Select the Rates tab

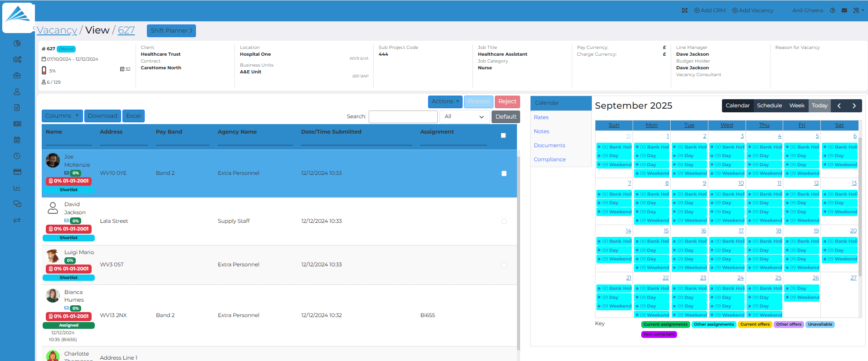pyautogui.click(x=541, y=117)
